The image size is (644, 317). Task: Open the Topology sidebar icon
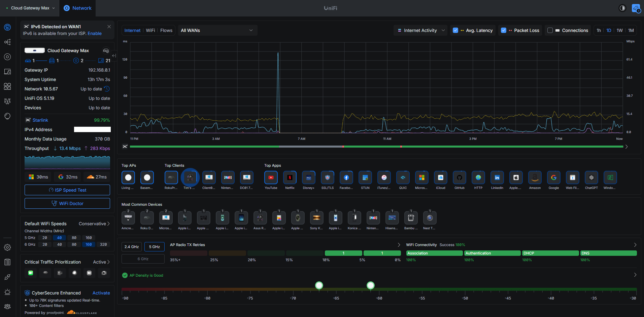click(7, 42)
